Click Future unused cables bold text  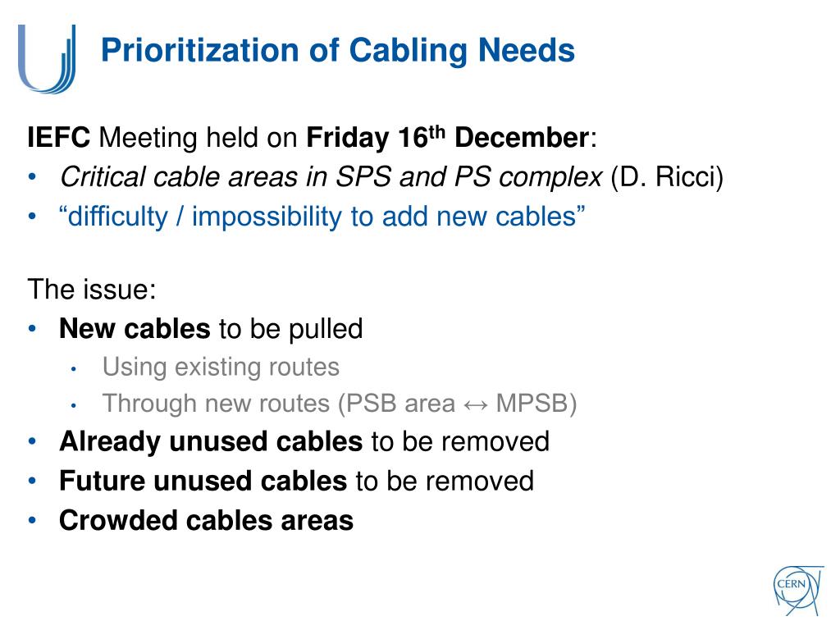tap(203, 481)
